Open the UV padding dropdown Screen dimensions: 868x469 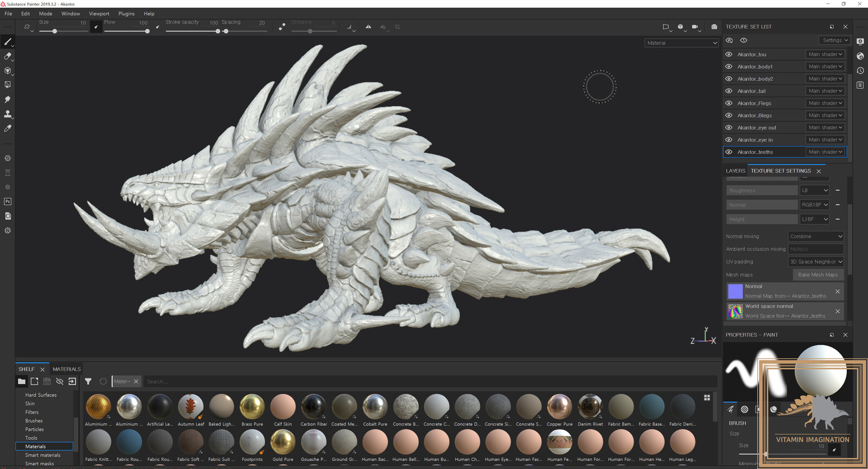coord(816,261)
